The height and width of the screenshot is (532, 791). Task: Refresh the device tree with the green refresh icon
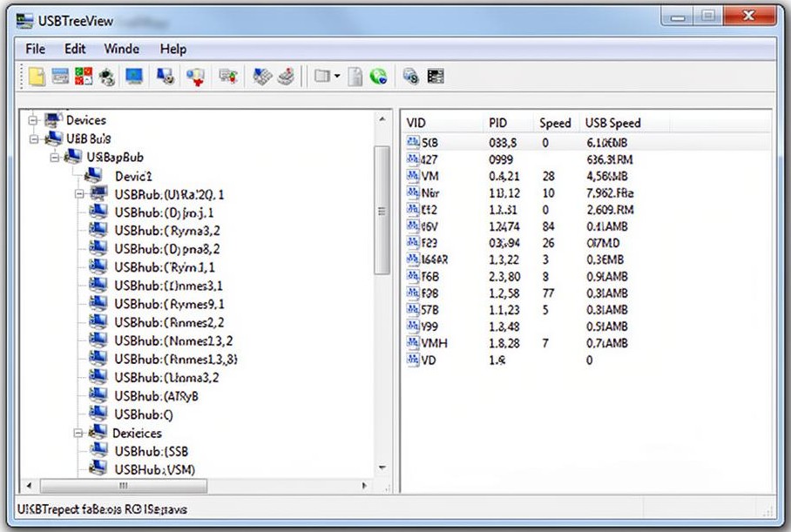(107, 76)
